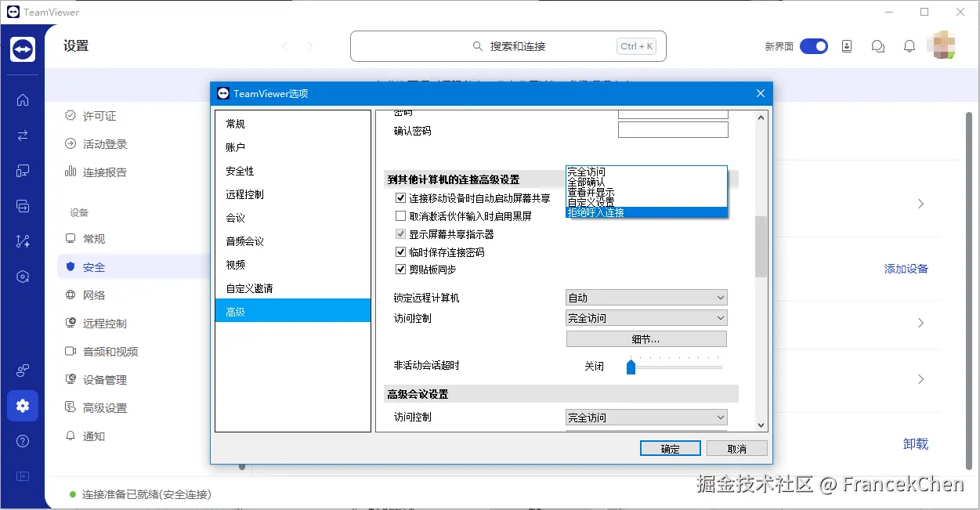
Task: Click the 非活动会话超时 slider handle
Action: tap(631, 367)
